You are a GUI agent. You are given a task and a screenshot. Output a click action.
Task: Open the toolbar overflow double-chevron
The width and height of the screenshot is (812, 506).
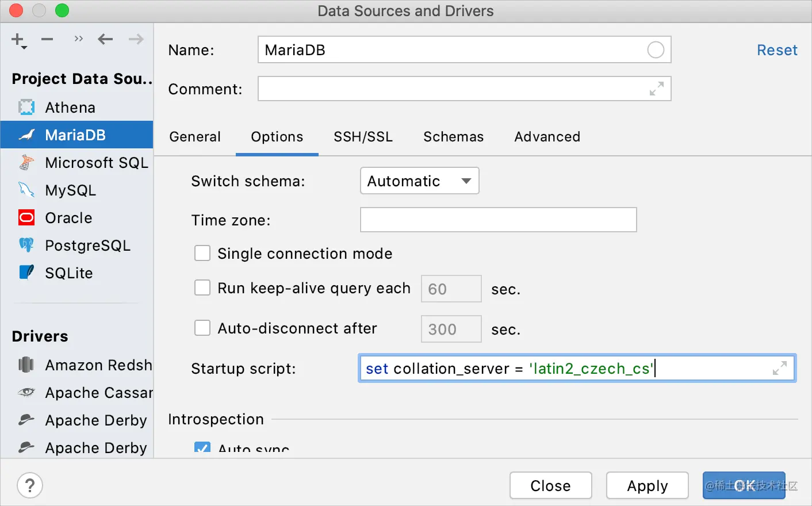(x=79, y=39)
